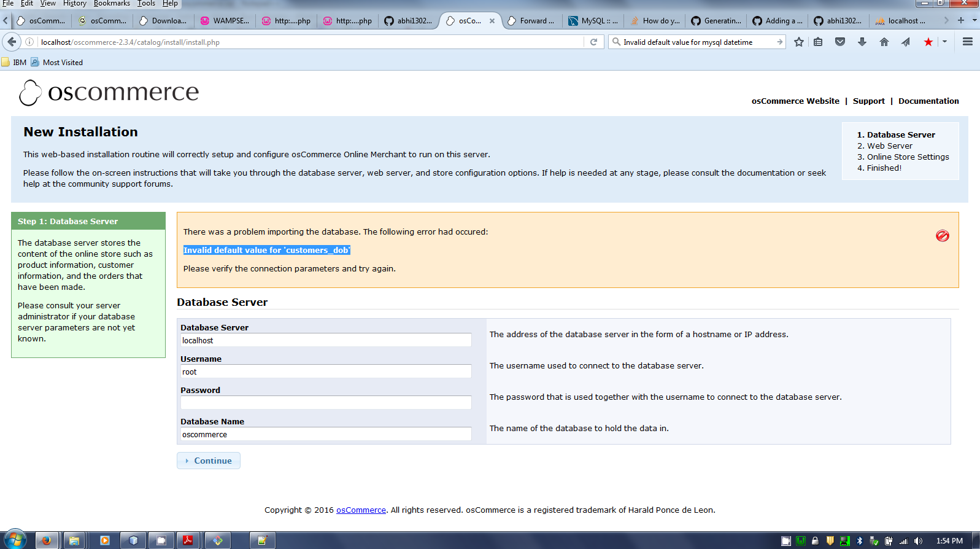Bookmark this page with the star icon
The image size is (980, 549).
pos(798,42)
